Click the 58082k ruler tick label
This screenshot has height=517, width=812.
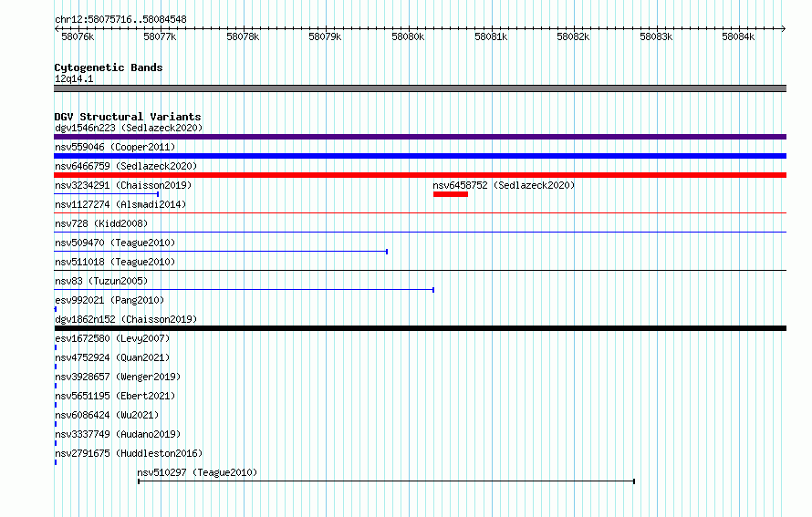pos(573,36)
